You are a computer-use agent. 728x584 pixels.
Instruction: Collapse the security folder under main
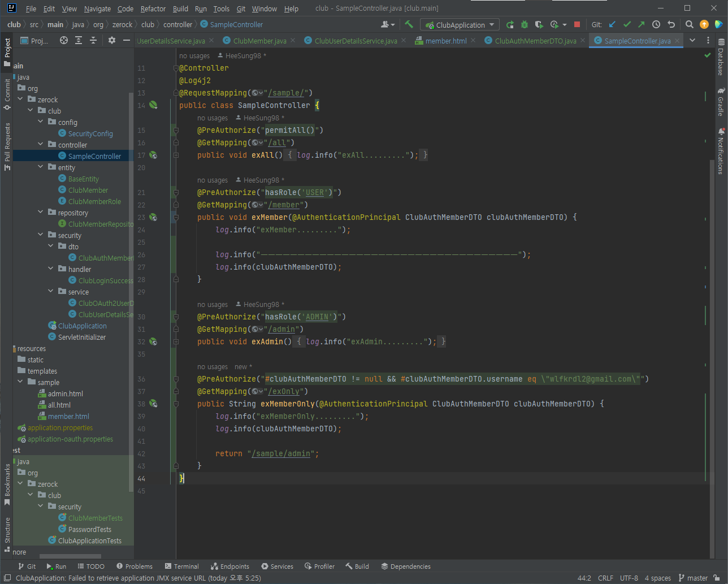coord(41,235)
